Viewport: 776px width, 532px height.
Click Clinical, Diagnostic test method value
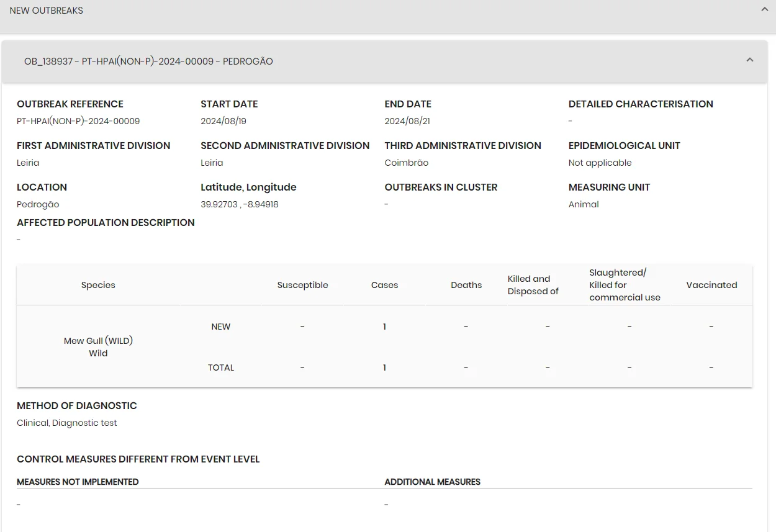point(67,423)
